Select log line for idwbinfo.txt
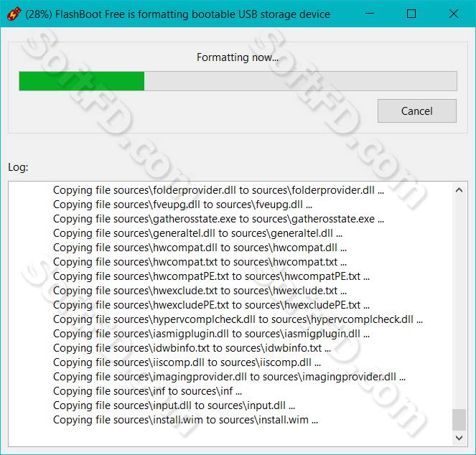Screen dimensions: 476x455 click(x=192, y=348)
